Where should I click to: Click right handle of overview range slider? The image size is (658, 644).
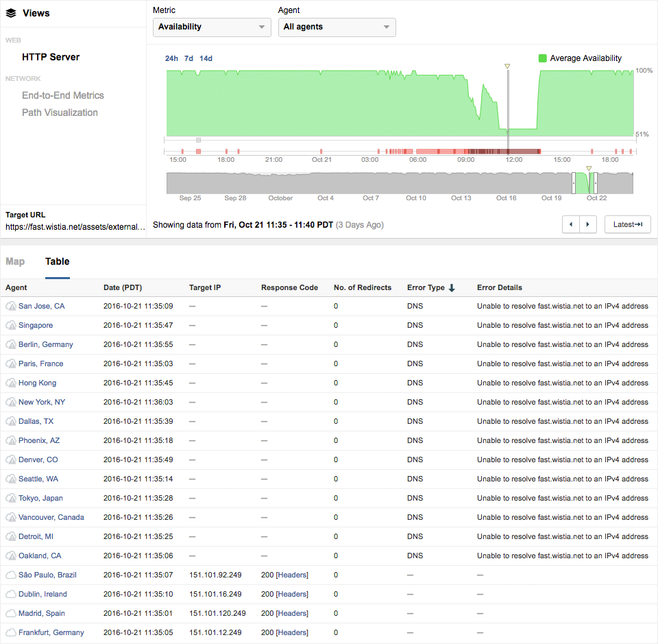[595, 183]
